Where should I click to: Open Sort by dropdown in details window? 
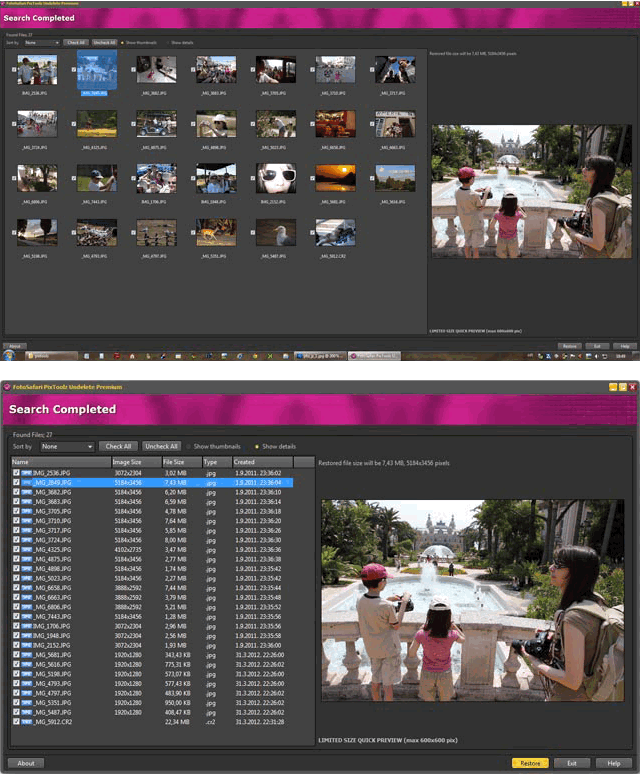(67, 447)
